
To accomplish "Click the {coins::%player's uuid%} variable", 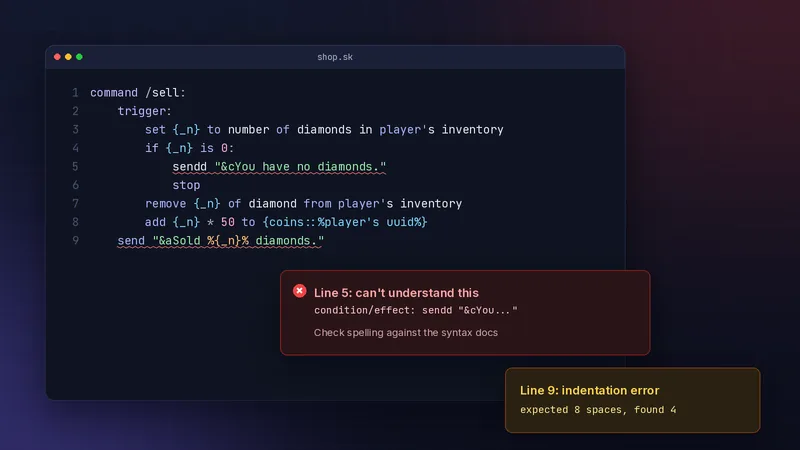I will [345, 222].
